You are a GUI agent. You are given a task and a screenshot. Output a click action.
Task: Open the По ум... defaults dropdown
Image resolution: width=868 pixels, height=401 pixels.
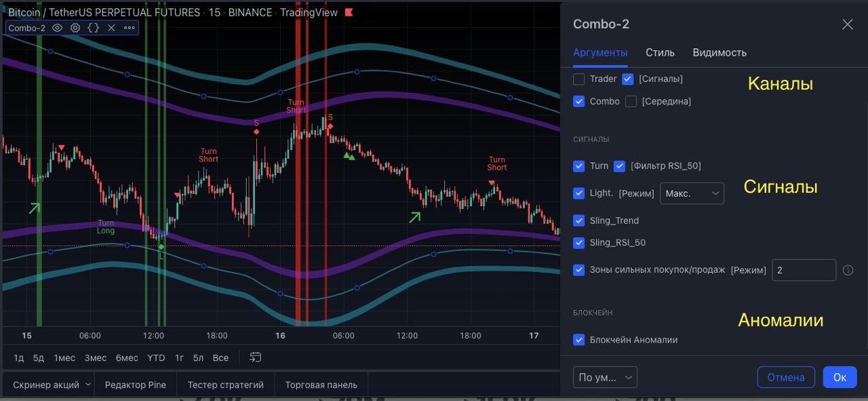[x=605, y=377]
